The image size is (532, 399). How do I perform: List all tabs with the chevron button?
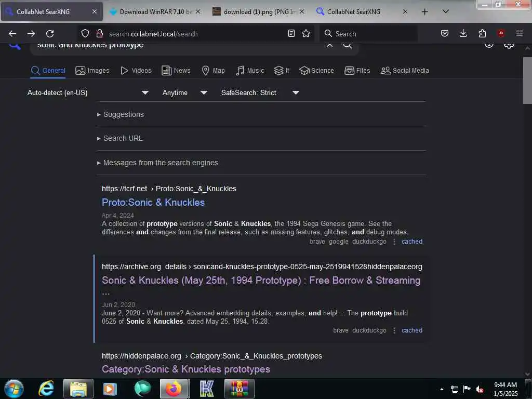point(446,11)
